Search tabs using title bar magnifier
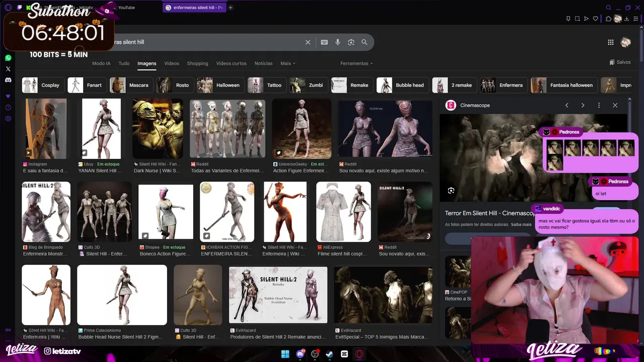 [608, 8]
